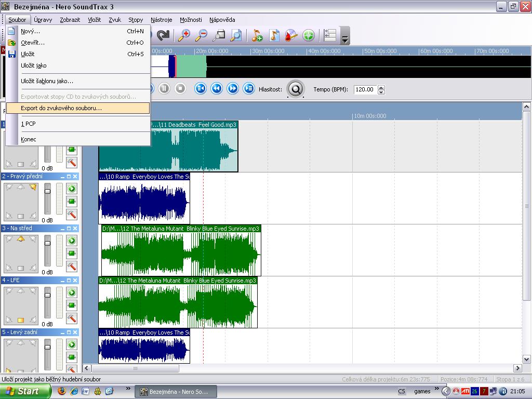Toggle front-left speaker on Pravý přední track
This screenshot has width=532, height=399.
pos(9,187)
